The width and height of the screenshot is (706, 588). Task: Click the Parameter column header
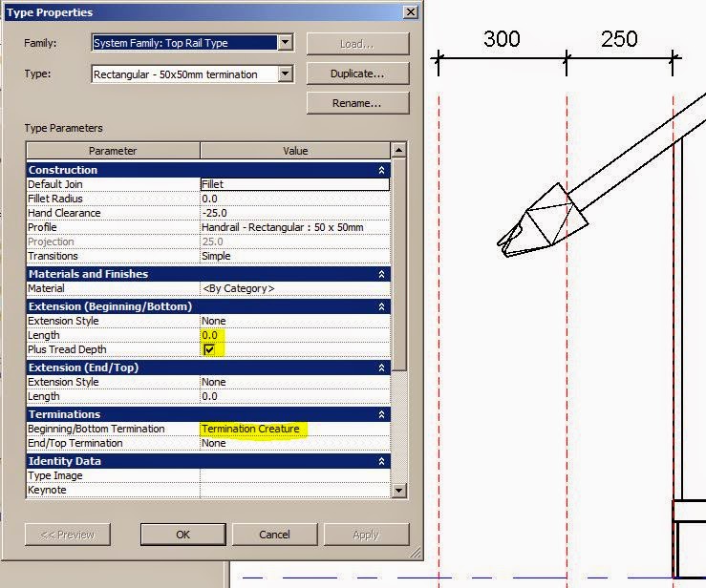point(113,151)
